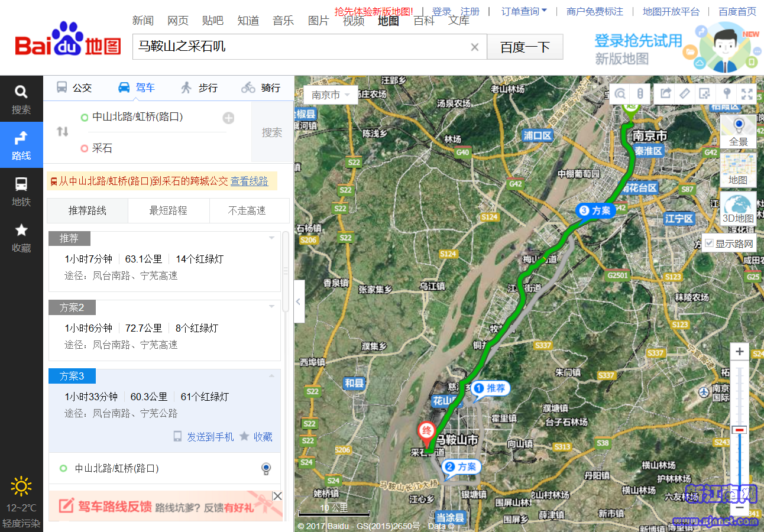Open the 查看线路 link
764x532 pixels.
249,181
